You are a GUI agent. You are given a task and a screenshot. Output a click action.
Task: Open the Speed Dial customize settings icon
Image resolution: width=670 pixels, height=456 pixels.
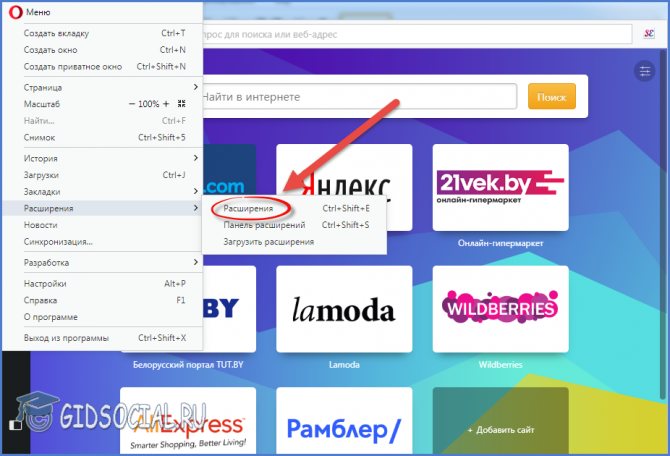point(644,71)
